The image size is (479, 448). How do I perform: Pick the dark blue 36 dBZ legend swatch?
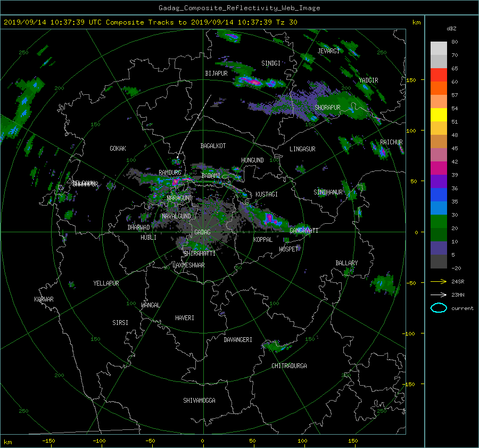coord(439,194)
